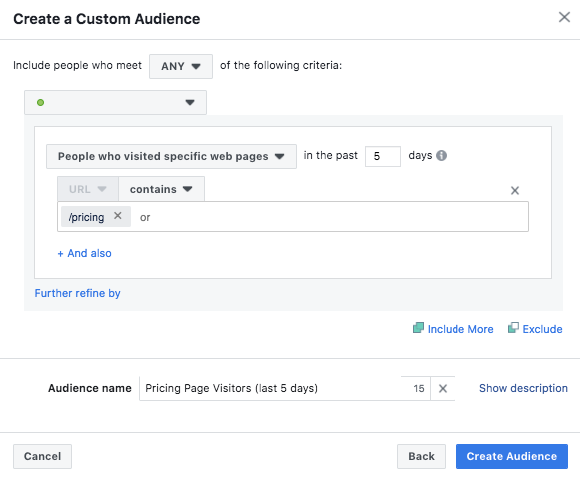Image resolution: width=580 pixels, height=478 pixels.
Task: Expand the pixel source dropdown with green dot
Action: tap(115, 102)
